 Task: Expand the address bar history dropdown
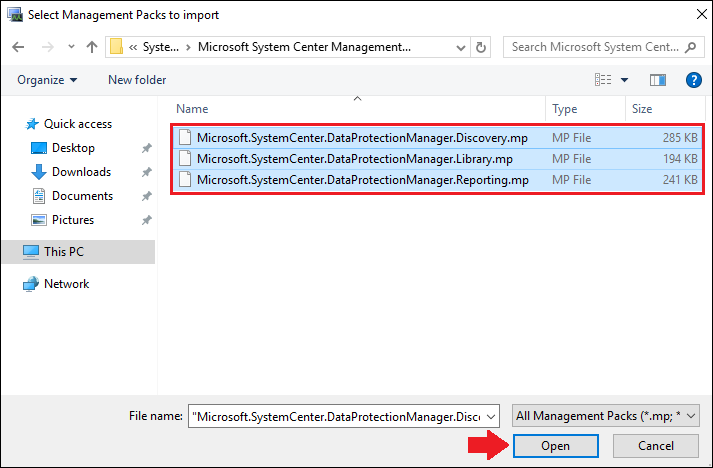461,47
